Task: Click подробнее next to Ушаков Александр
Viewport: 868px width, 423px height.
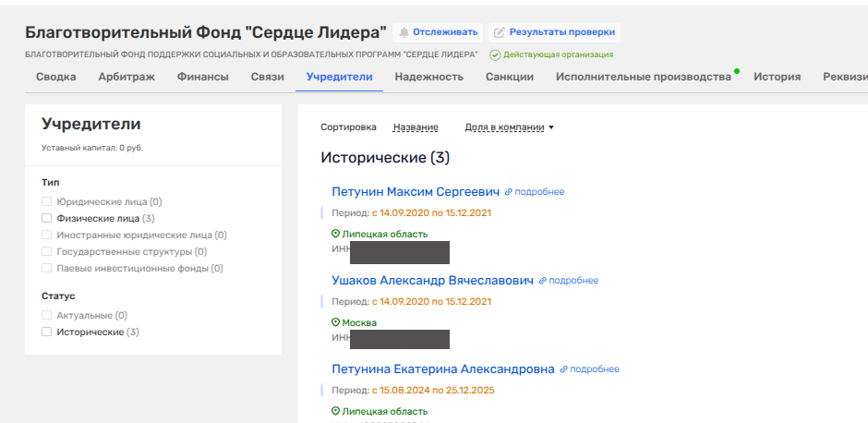Action: pyautogui.click(x=573, y=281)
